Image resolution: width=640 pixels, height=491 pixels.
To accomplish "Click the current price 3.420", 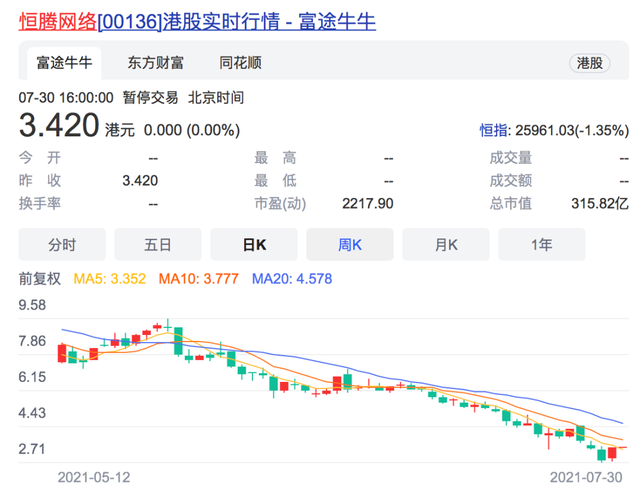I will 59,125.
